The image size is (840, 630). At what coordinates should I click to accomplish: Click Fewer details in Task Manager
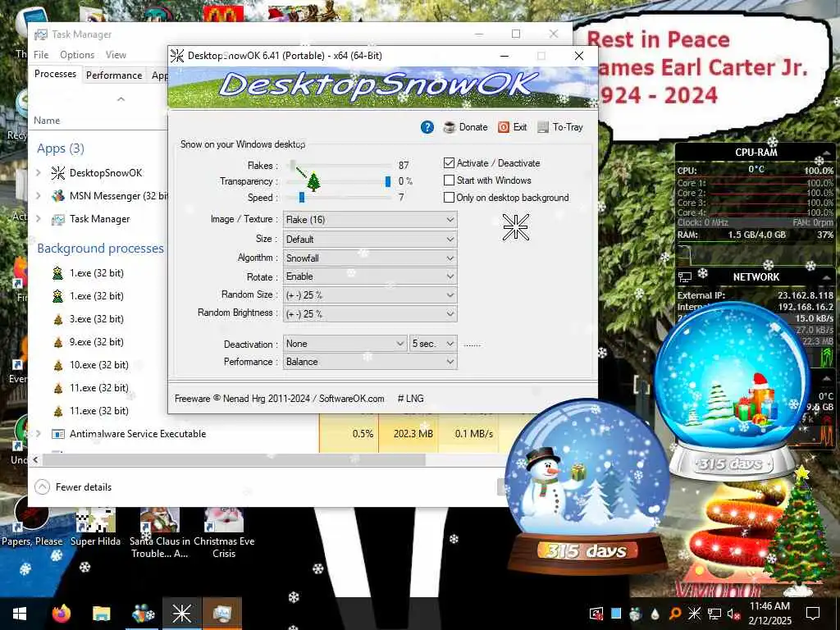pyautogui.click(x=73, y=487)
